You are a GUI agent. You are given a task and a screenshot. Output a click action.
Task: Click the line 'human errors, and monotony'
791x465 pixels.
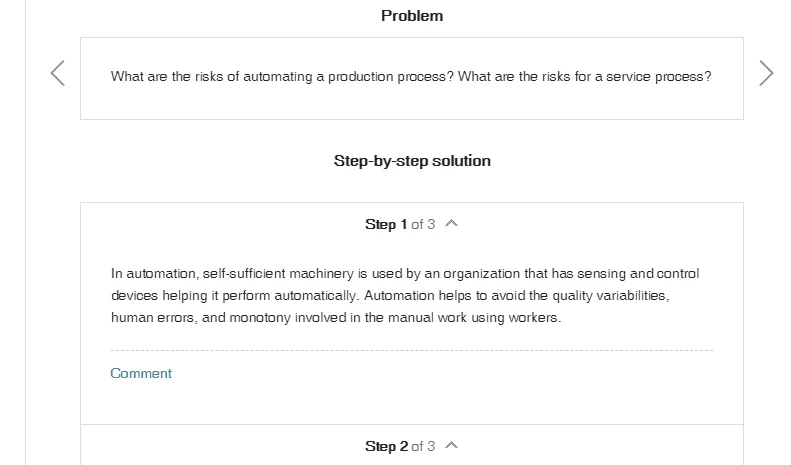point(336,318)
